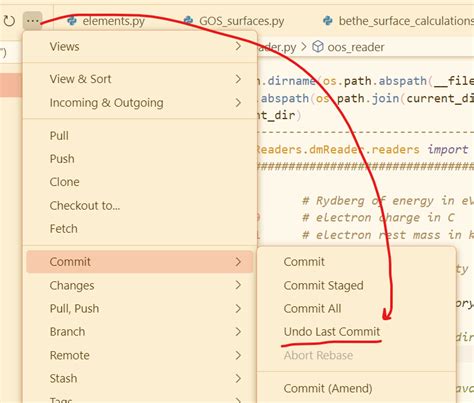Click the 'electron rest mass' comment line
474x403 pixels.
coord(388,235)
